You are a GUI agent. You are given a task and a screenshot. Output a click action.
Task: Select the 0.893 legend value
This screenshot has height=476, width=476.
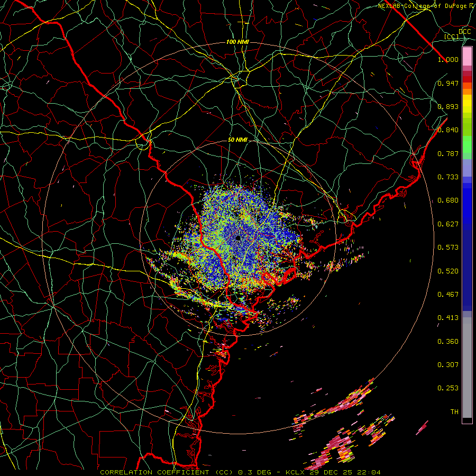(x=448, y=106)
